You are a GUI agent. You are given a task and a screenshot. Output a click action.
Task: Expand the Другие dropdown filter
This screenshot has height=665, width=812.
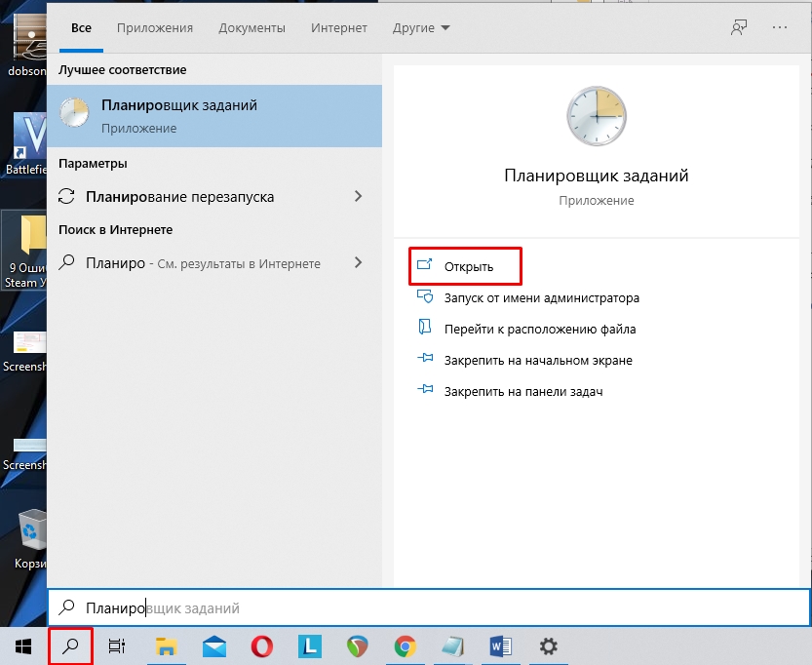pyautogui.click(x=421, y=28)
